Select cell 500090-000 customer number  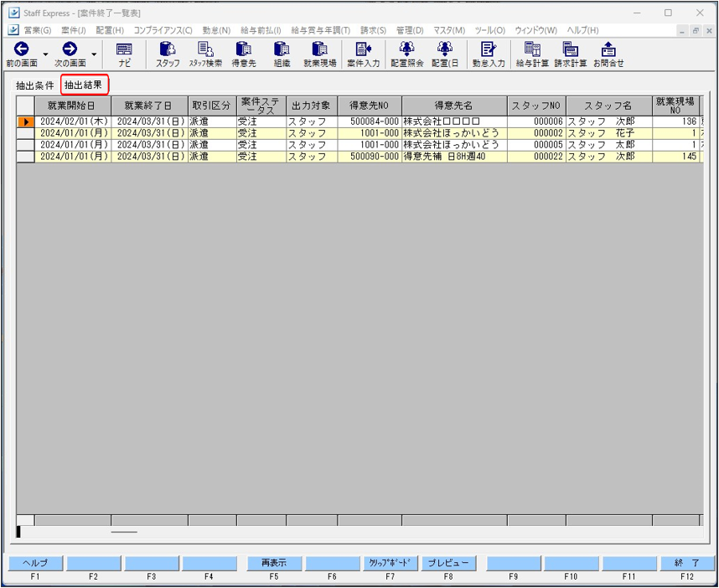(x=370, y=157)
